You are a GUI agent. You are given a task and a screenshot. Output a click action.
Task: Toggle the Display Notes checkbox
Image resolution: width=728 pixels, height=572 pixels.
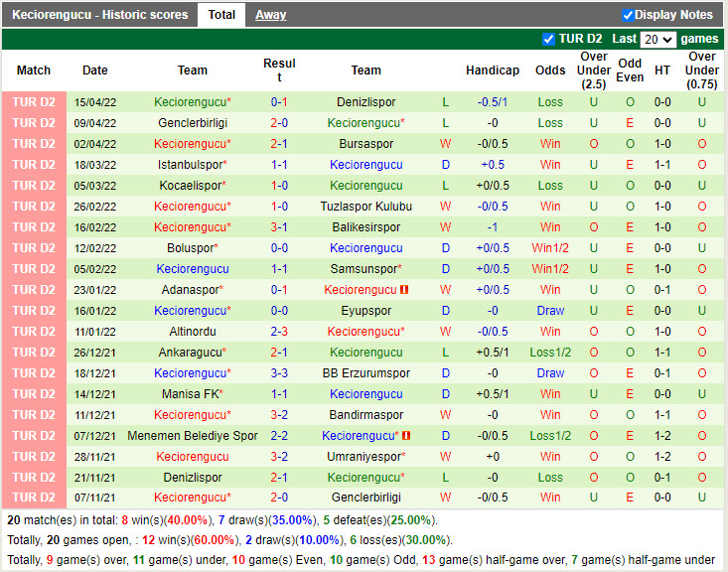pyautogui.click(x=628, y=15)
